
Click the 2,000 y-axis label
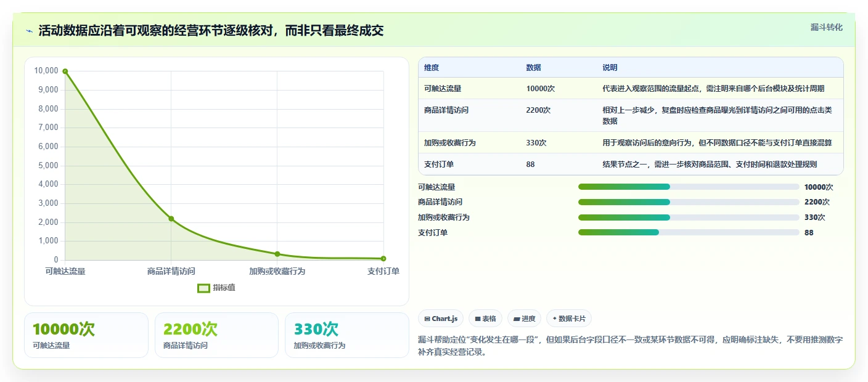(48, 222)
